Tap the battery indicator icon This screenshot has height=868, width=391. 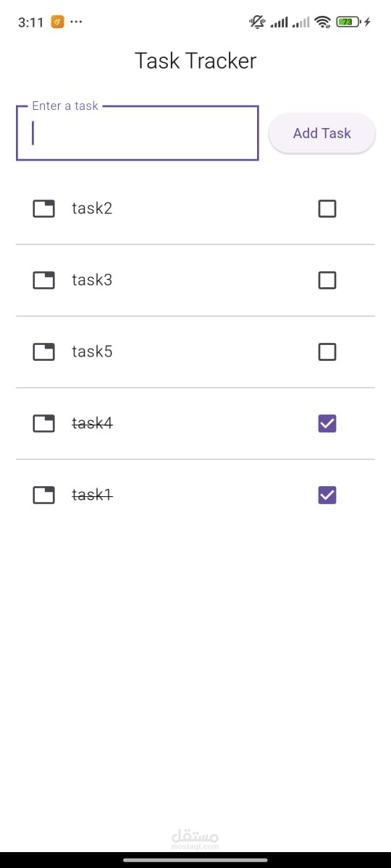click(348, 22)
